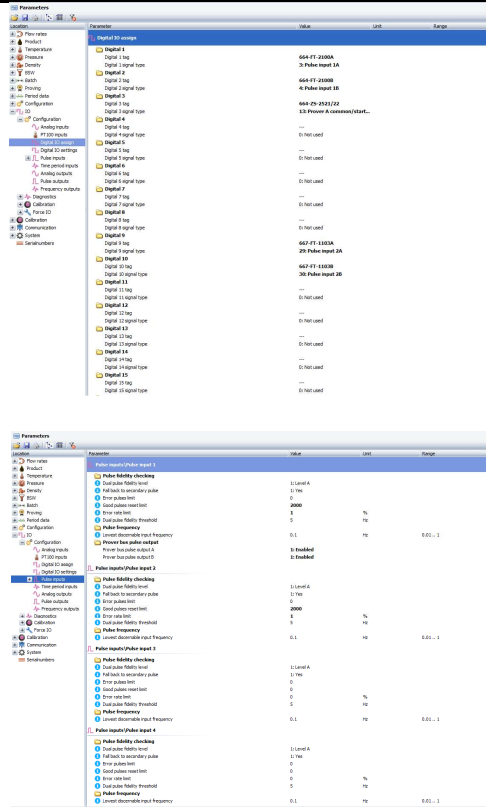Expand the Communication node in the lower window tree
The image size is (486, 807).
[14, 645]
